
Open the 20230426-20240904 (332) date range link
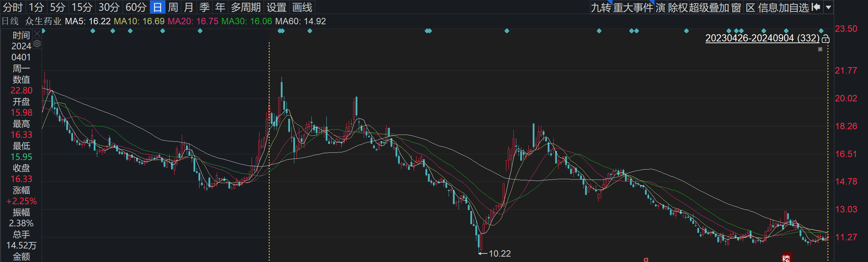[763, 38]
